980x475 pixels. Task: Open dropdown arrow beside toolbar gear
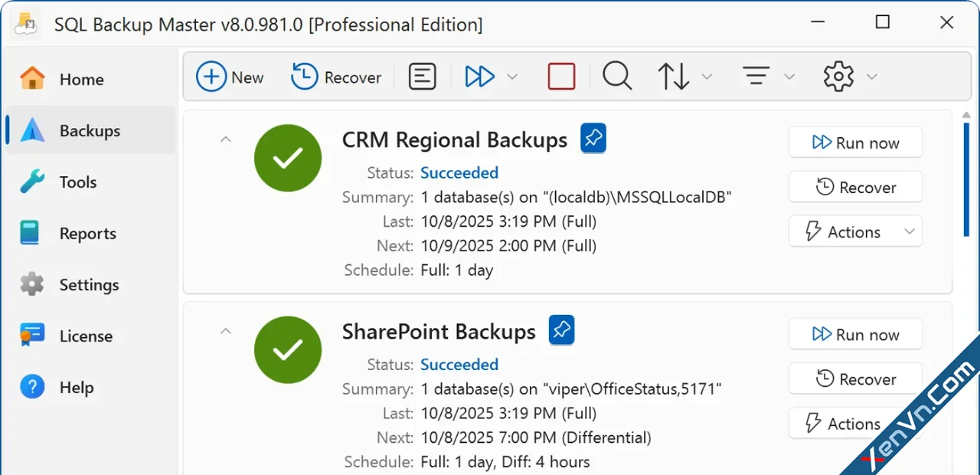pos(872,77)
